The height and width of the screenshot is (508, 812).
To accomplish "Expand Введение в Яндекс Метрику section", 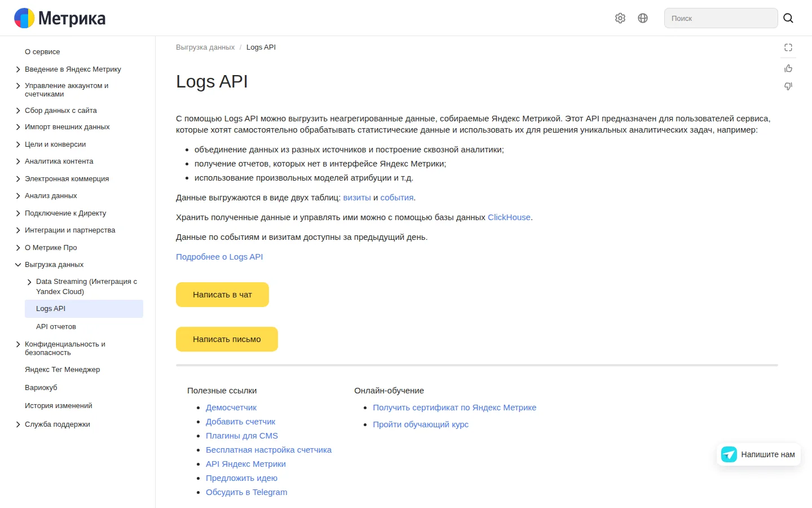I will (18, 69).
